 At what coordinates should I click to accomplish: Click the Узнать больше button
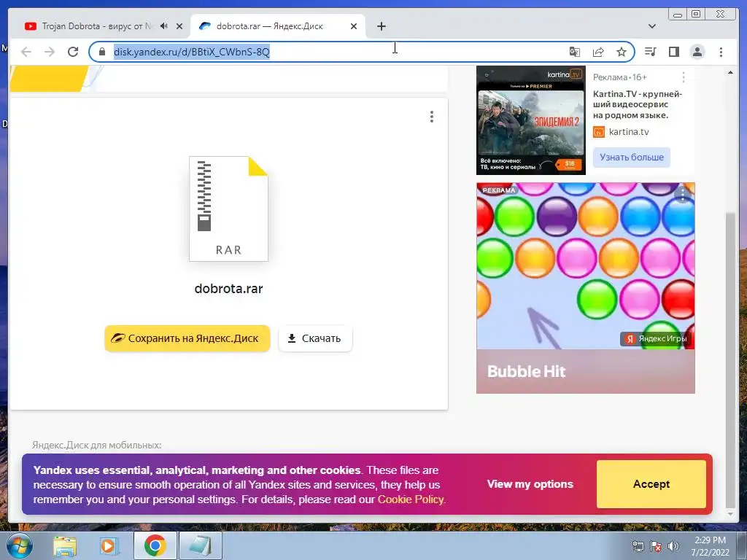tap(632, 157)
